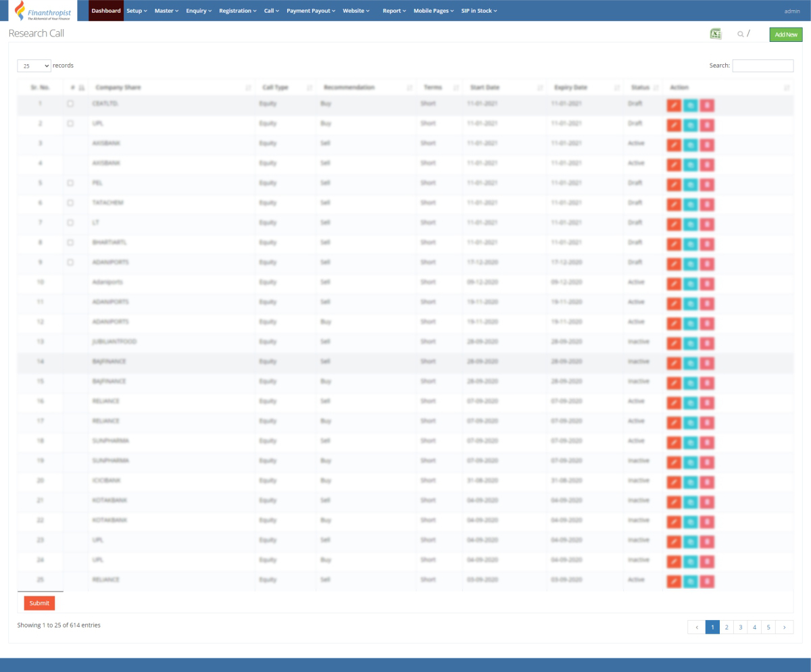811x672 pixels.
Task: Click the Add New button
Action: (x=786, y=34)
